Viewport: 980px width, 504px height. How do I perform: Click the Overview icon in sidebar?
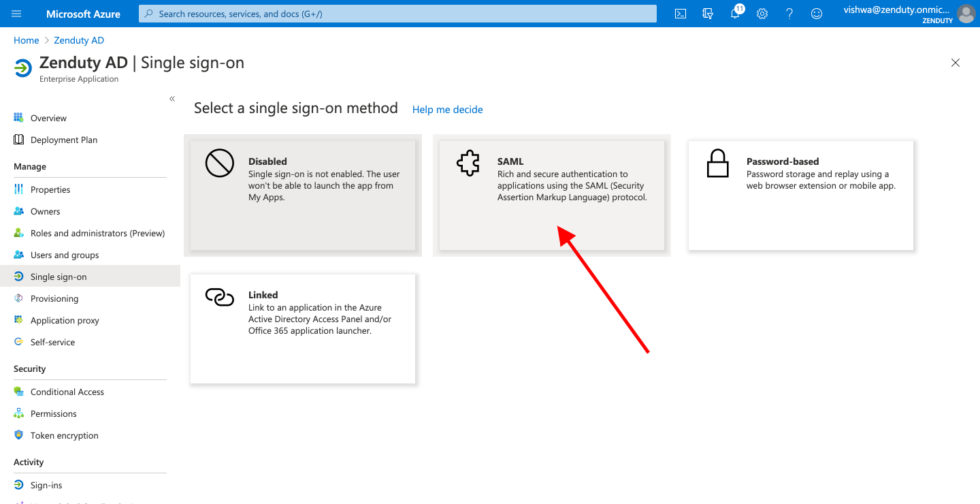click(x=18, y=118)
